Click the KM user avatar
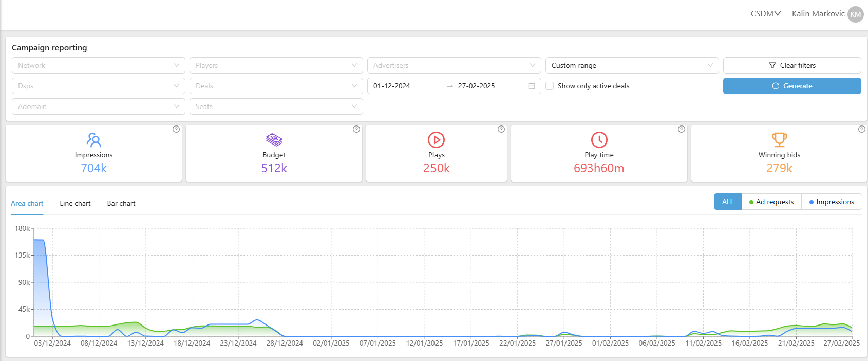 [x=855, y=14]
